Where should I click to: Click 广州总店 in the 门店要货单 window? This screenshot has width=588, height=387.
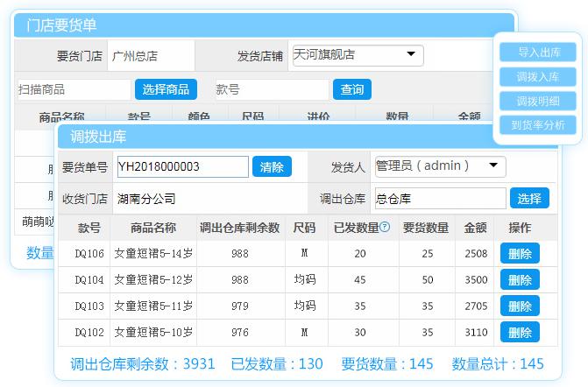(135, 56)
